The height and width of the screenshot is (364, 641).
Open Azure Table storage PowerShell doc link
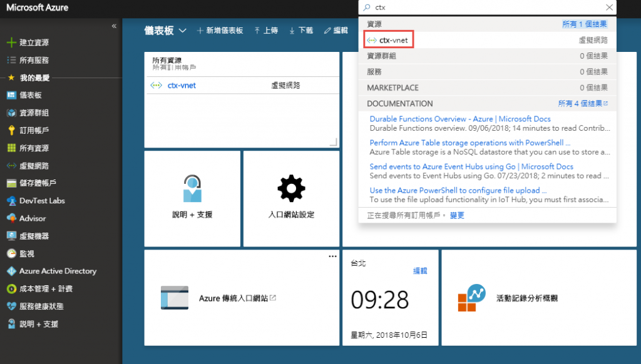pos(469,143)
